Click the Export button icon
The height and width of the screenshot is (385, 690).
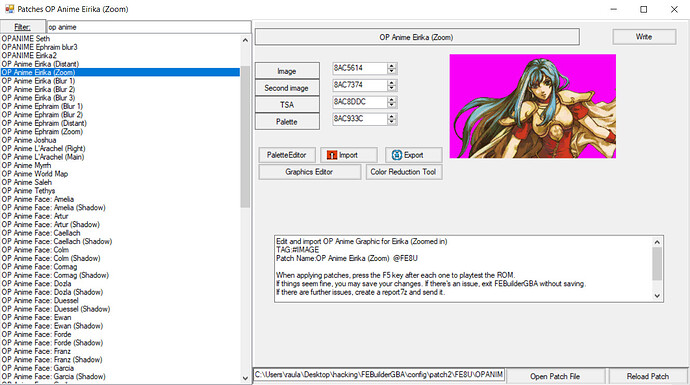tap(397, 155)
